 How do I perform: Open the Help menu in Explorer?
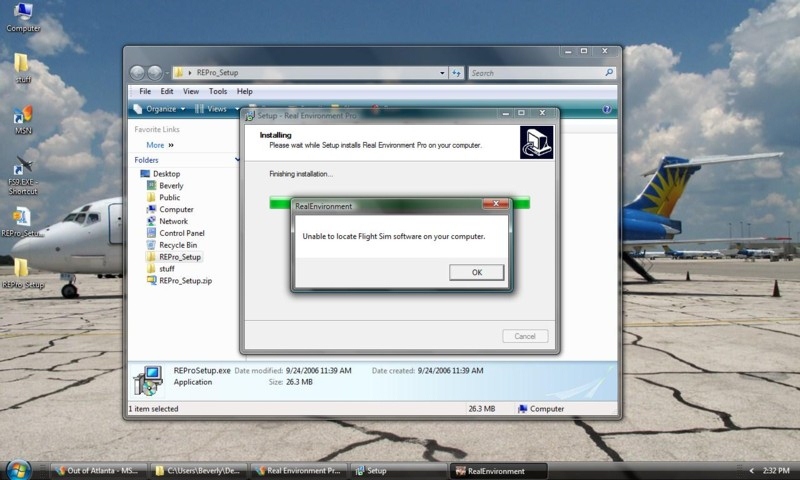(x=244, y=91)
